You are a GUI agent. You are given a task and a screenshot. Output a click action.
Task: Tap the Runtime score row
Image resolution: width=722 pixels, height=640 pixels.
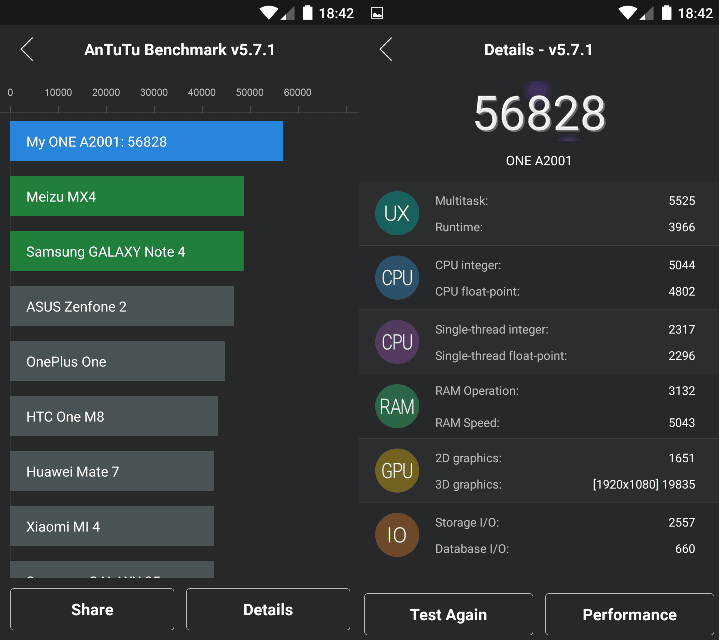565,227
